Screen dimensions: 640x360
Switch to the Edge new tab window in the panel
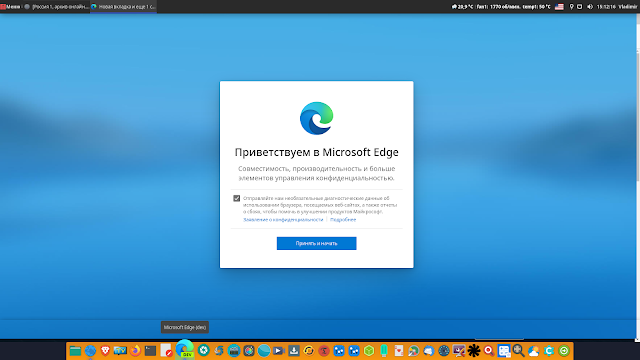point(123,7)
